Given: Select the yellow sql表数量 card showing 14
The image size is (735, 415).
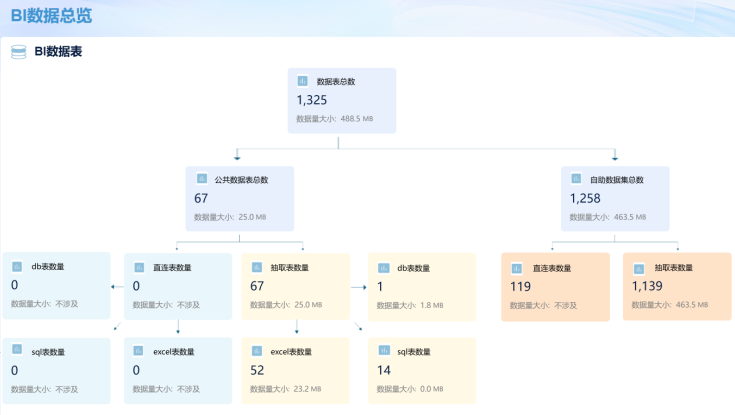Looking at the screenshot, I should [x=422, y=370].
